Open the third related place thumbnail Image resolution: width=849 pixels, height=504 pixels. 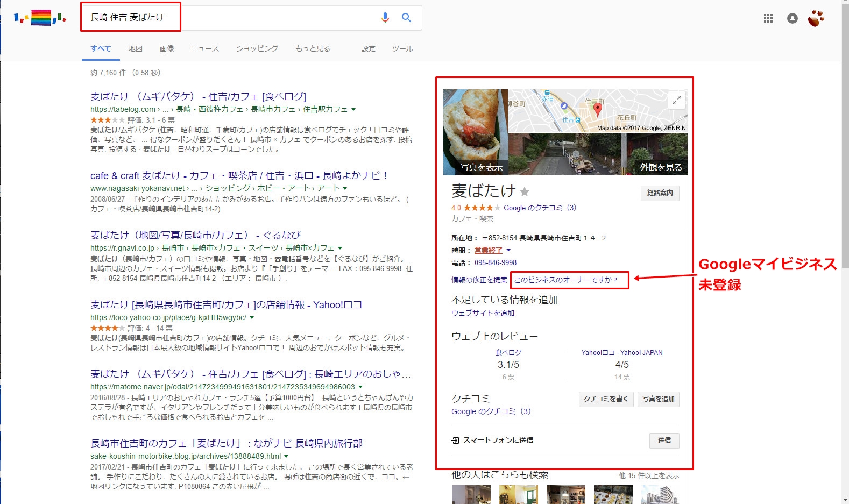566,494
